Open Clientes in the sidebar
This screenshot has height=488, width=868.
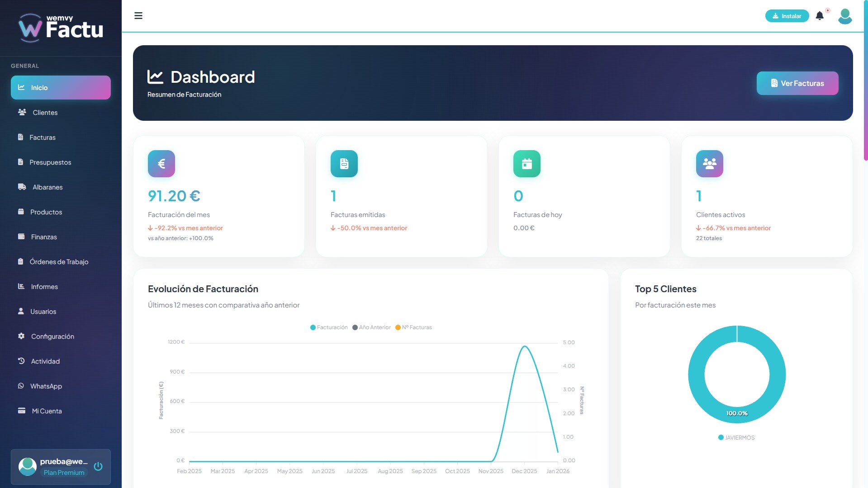[45, 113]
